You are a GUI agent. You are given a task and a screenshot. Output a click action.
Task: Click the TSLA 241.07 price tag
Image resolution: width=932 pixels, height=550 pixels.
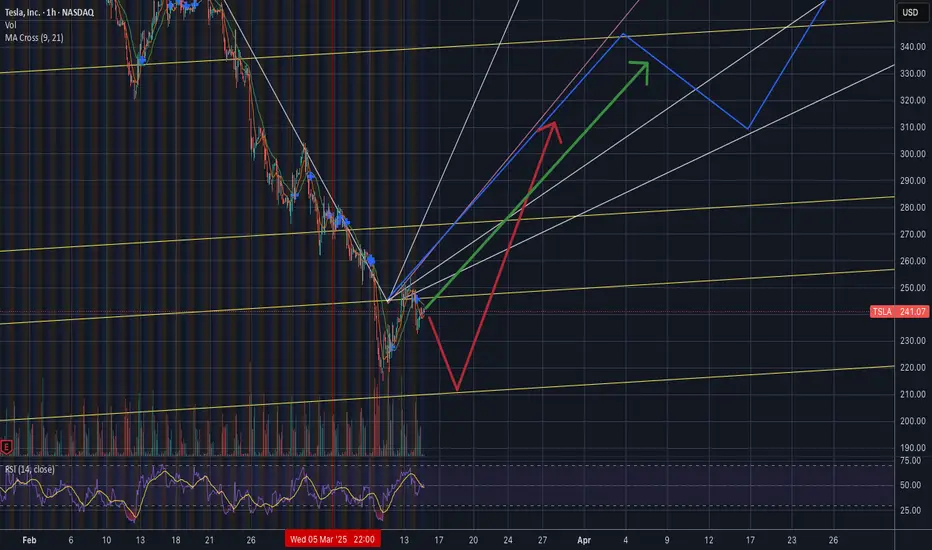click(899, 312)
